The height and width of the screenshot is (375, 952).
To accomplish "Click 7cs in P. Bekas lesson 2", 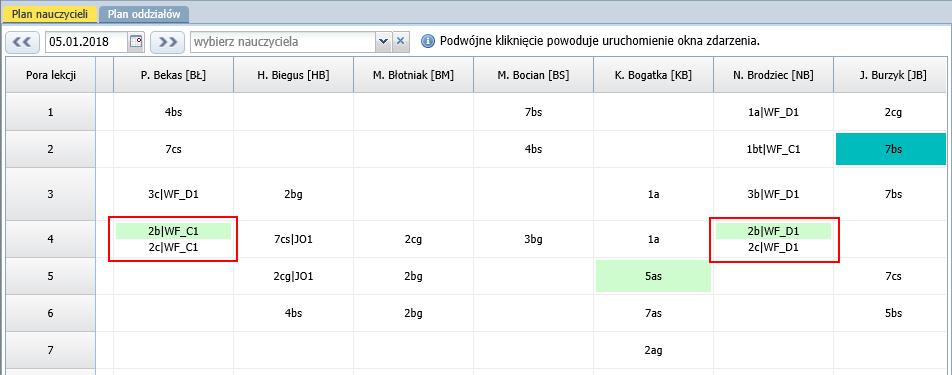I will [x=173, y=149].
